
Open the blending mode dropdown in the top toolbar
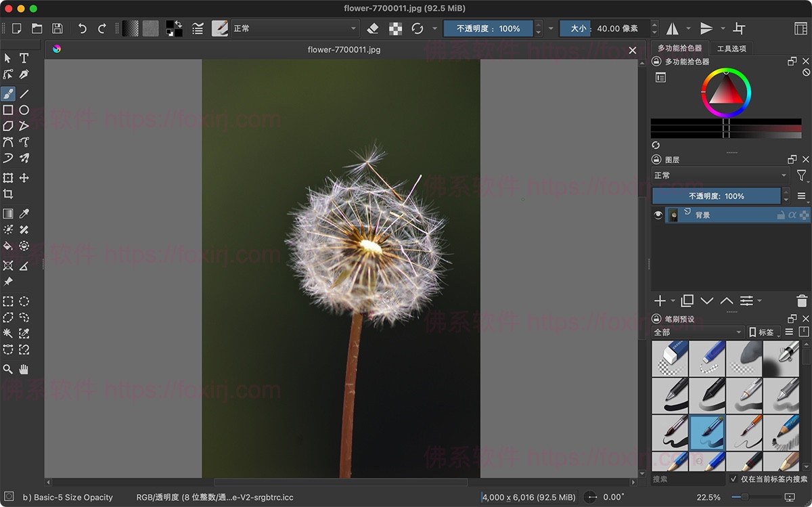coord(294,28)
